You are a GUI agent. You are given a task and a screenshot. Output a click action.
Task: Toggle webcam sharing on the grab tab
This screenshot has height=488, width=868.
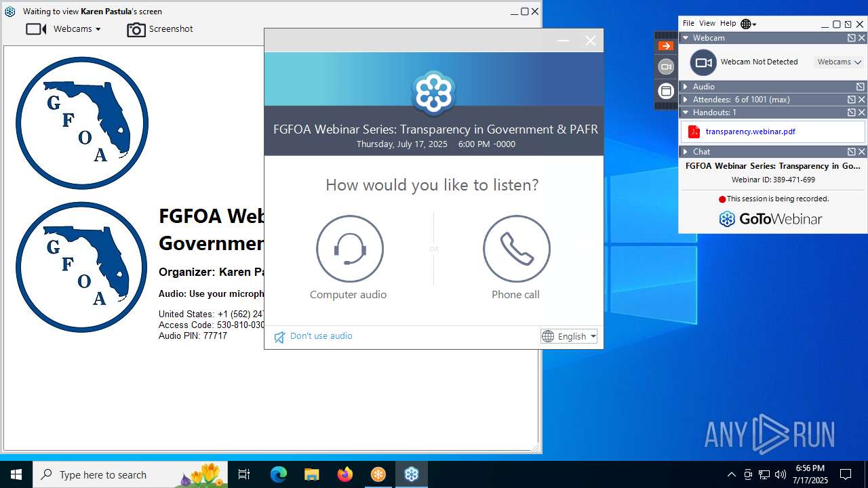tap(666, 66)
